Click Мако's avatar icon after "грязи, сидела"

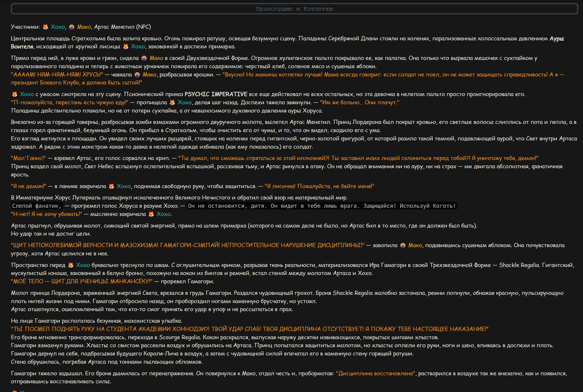(144, 58)
